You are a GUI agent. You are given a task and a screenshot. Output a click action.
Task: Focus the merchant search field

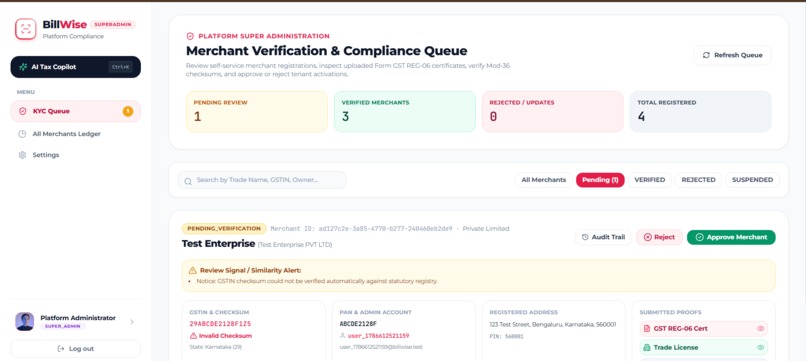[x=262, y=180]
